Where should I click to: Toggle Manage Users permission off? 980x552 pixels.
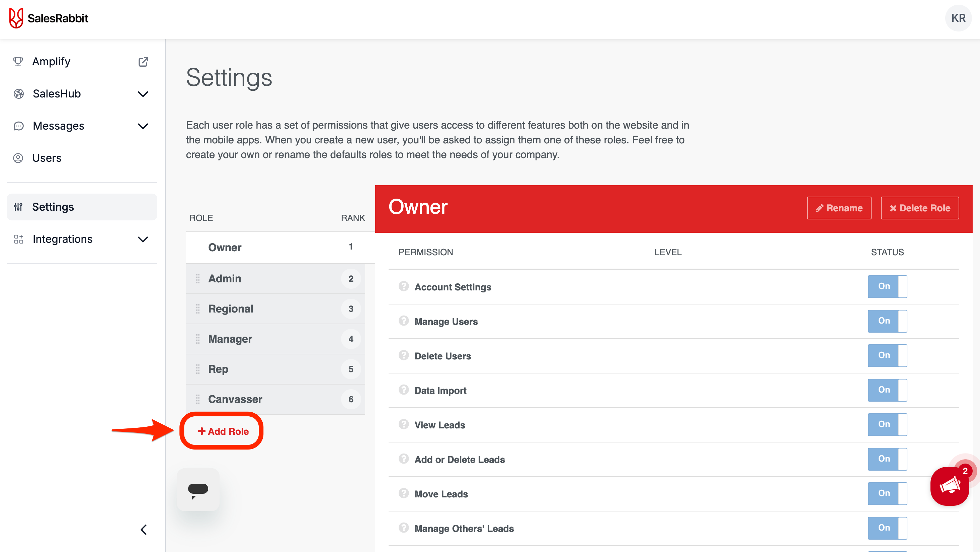[x=887, y=321]
